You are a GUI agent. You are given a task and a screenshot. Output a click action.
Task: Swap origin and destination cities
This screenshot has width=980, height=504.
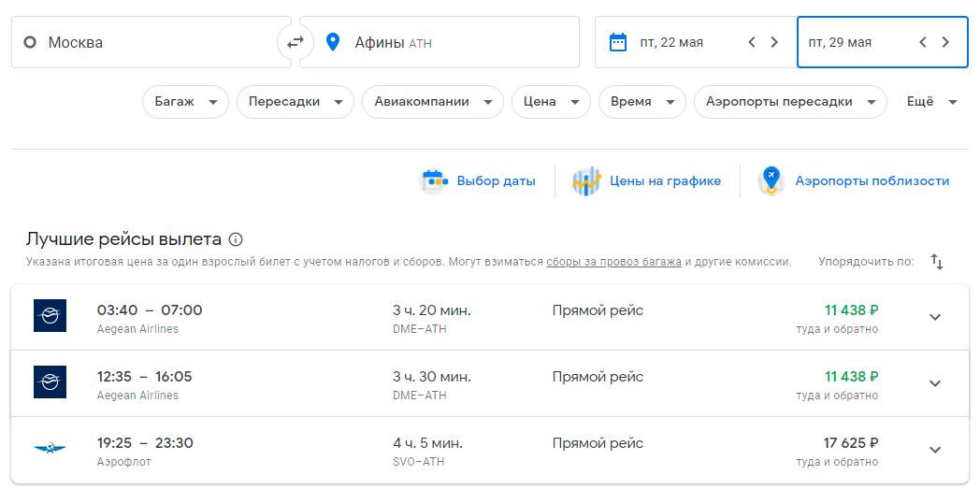295,42
